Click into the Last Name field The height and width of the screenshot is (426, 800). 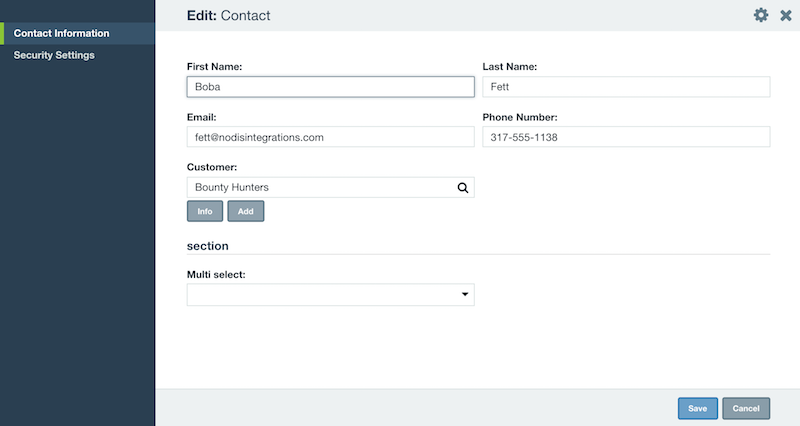(626, 87)
